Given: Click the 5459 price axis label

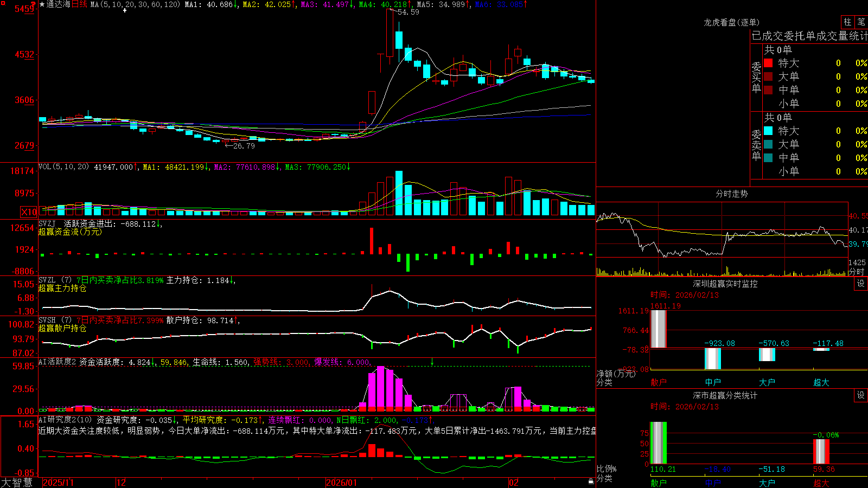Looking at the screenshot, I should point(24,9).
